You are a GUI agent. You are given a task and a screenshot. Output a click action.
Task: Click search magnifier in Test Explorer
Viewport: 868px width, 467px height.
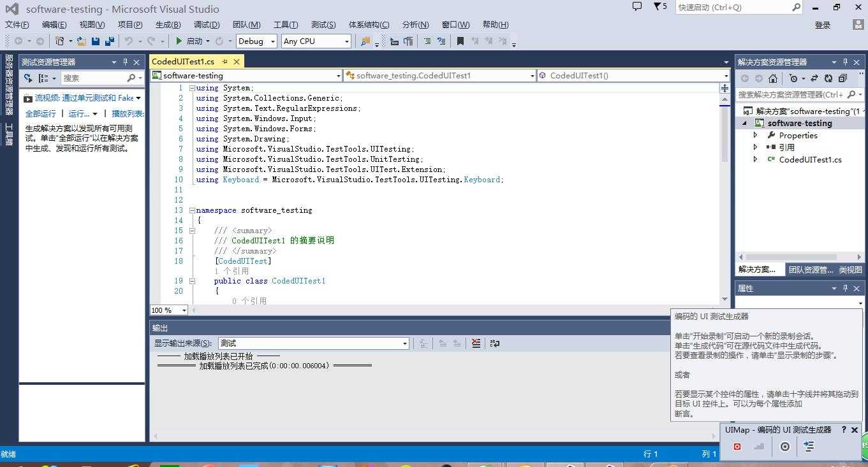[x=131, y=78]
